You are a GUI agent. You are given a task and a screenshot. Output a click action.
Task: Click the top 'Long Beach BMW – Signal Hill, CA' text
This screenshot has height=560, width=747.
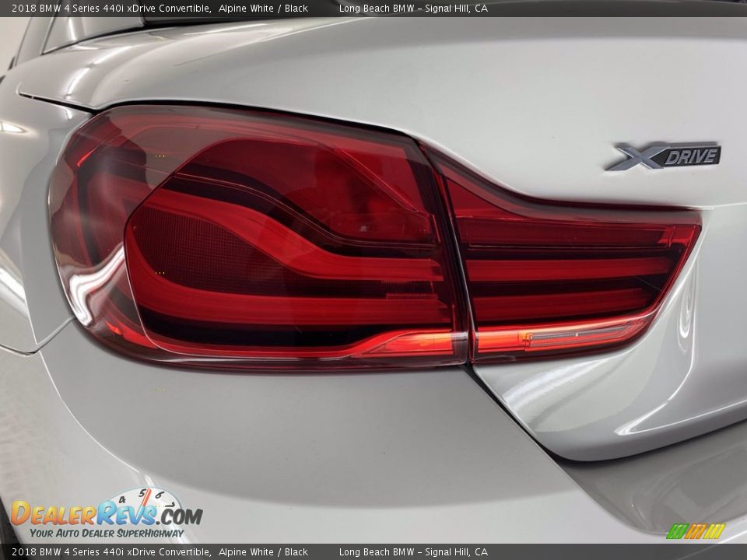(413, 9)
